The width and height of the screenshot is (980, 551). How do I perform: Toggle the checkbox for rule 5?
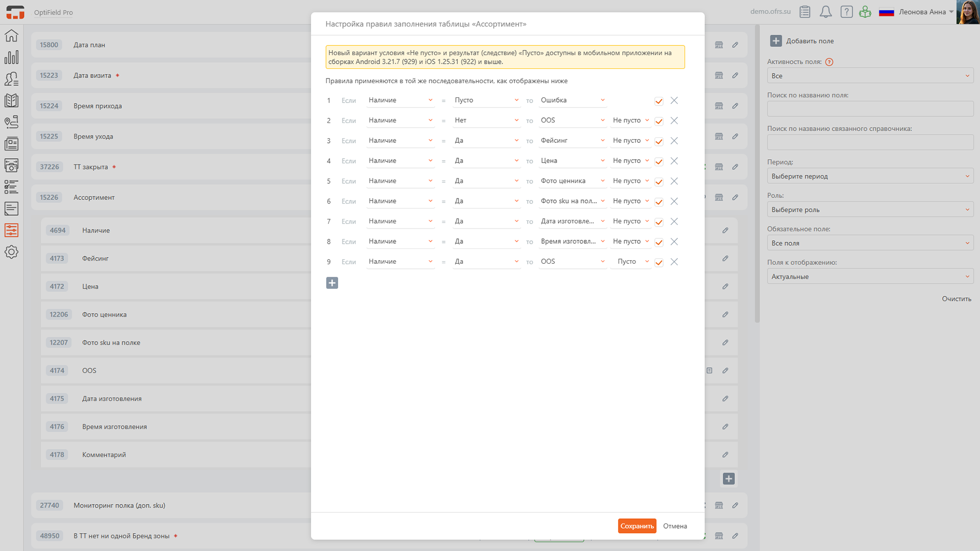point(658,182)
